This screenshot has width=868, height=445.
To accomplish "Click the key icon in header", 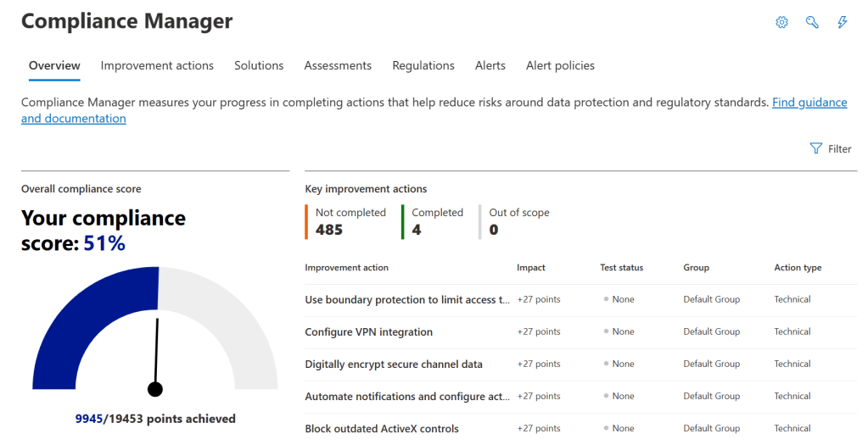I will pyautogui.click(x=812, y=23).
